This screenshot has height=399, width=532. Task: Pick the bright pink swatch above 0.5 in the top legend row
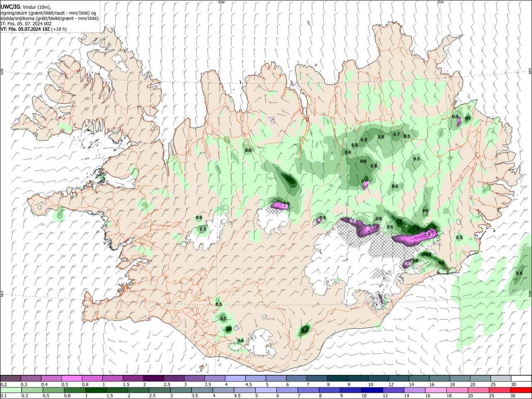(x=71, y=379)
